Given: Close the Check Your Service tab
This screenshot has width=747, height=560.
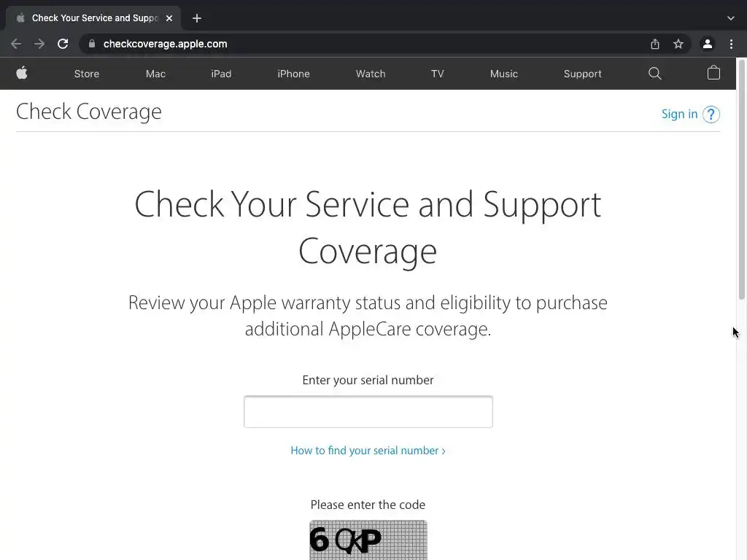Looking at the screenshot, I should [169, 18].
